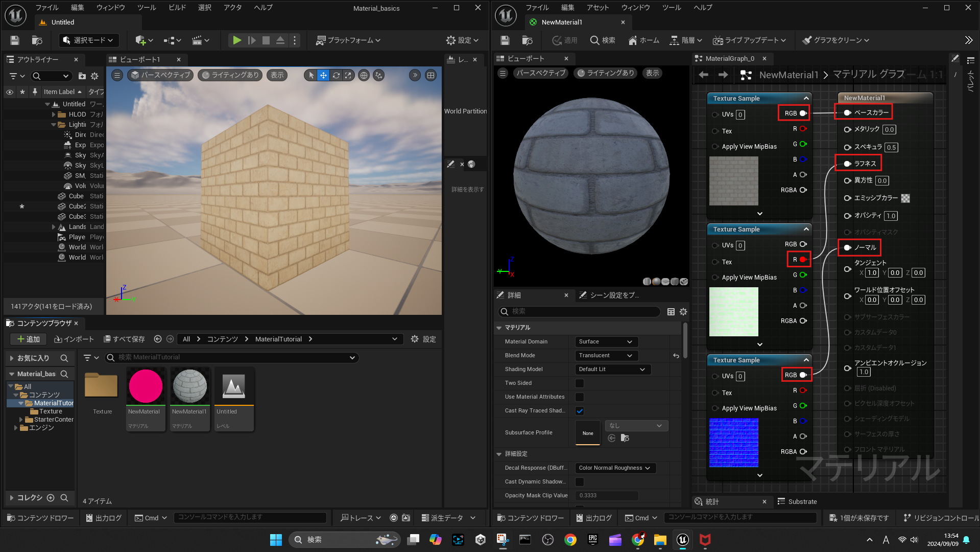Enable Use Material Attributes

pyautogui.click(x=579, y=397)
